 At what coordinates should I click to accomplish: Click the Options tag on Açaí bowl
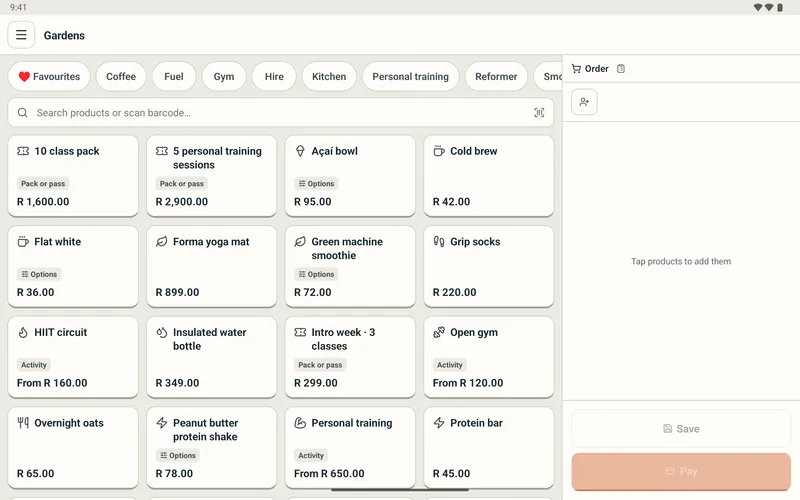click(316, 184)
